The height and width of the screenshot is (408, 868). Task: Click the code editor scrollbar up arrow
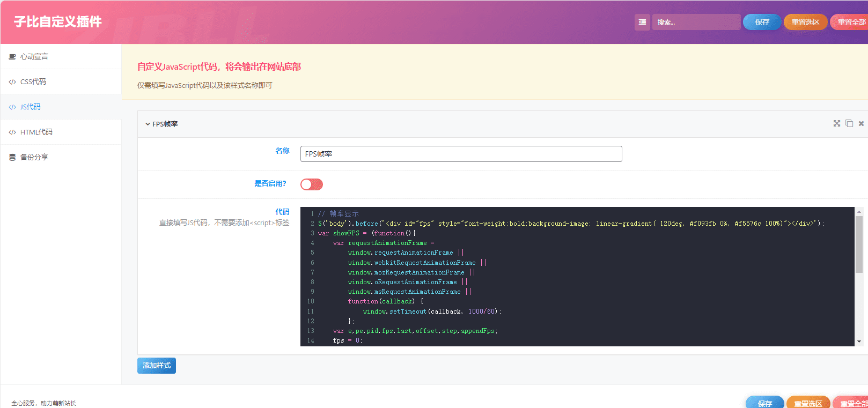click(x=859, y=211)
